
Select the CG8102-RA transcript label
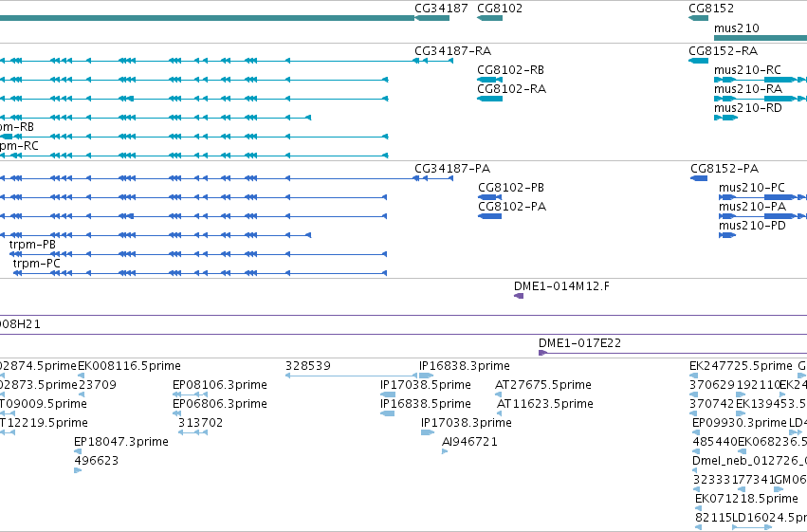pos(511,89)
